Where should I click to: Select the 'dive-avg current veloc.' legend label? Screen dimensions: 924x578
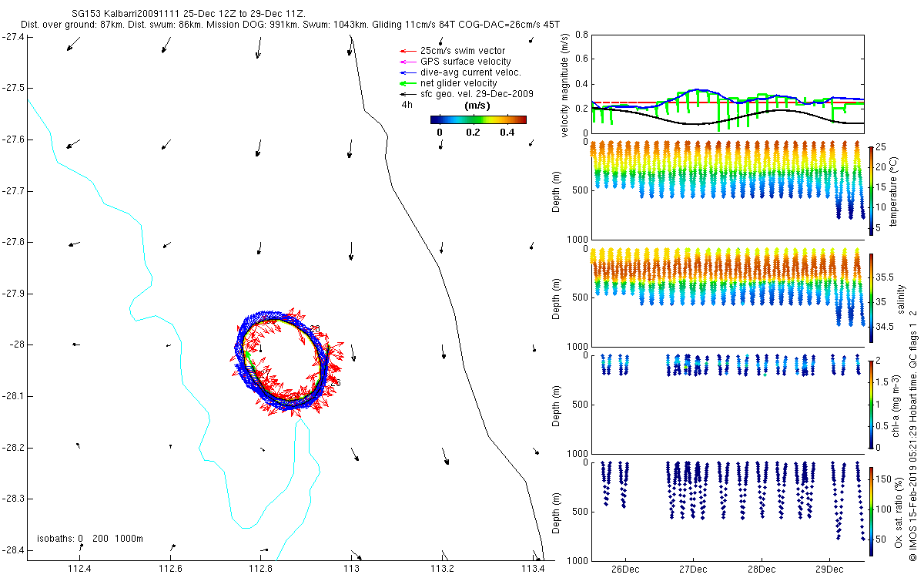(471, 72)
